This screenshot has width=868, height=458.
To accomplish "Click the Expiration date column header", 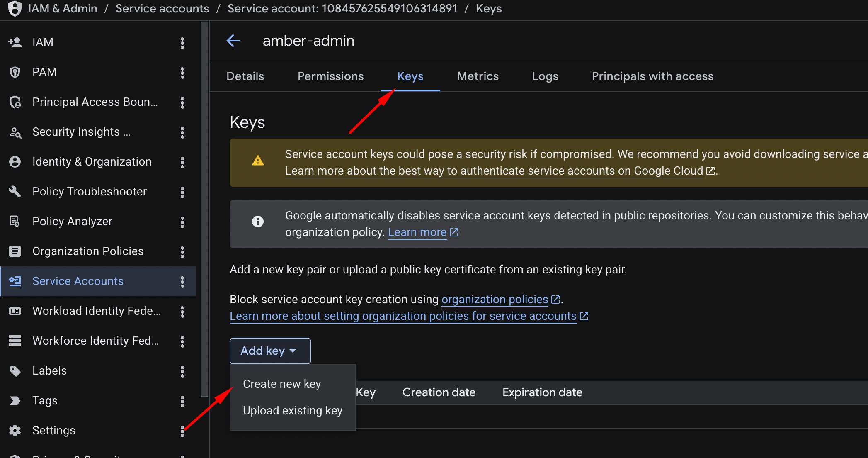I will click(542, 392).
